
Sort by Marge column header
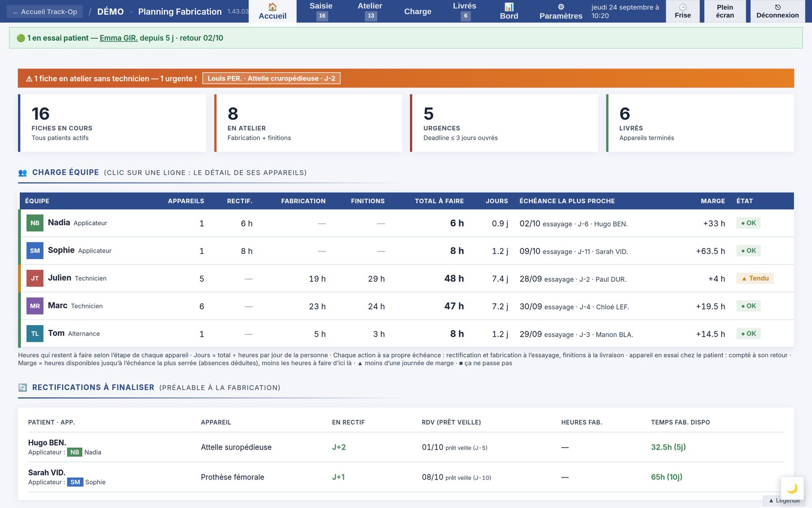[713, 201]
